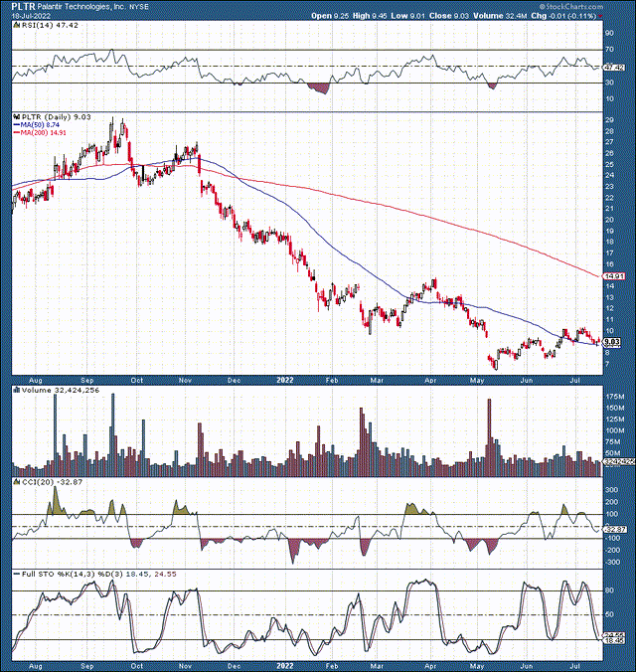
Task: Click the 175M level on the volume axis
Action: click(613, 398)
